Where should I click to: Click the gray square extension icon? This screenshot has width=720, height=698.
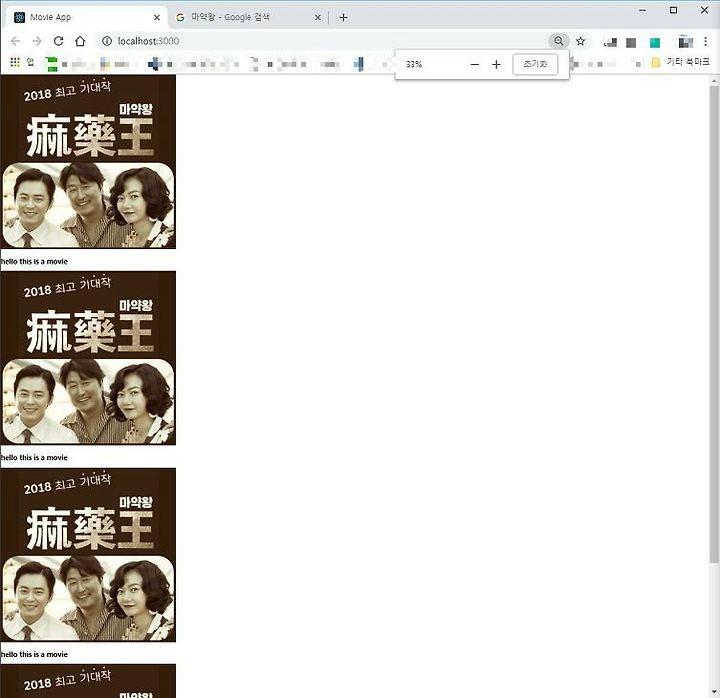click(631, 43)
